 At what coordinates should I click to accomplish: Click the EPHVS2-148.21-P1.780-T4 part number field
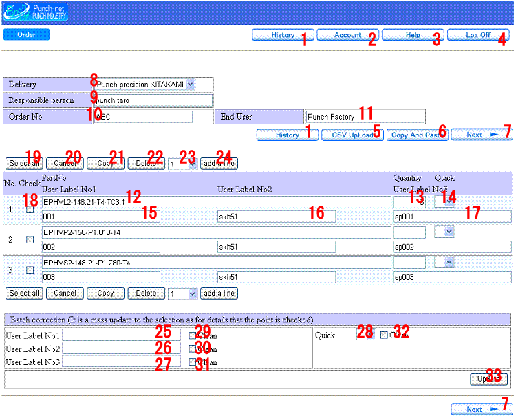[x=216, y=263]
